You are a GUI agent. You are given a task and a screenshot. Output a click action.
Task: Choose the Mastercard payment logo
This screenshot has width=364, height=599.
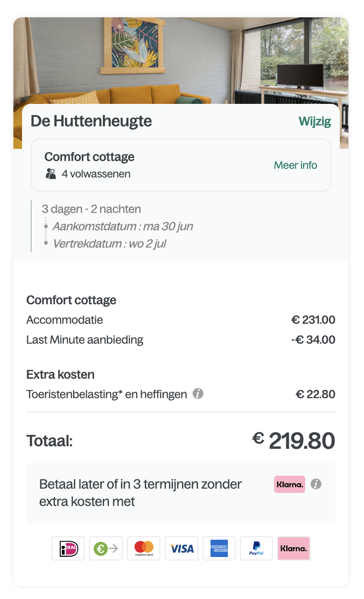click(x=144, y=548)
